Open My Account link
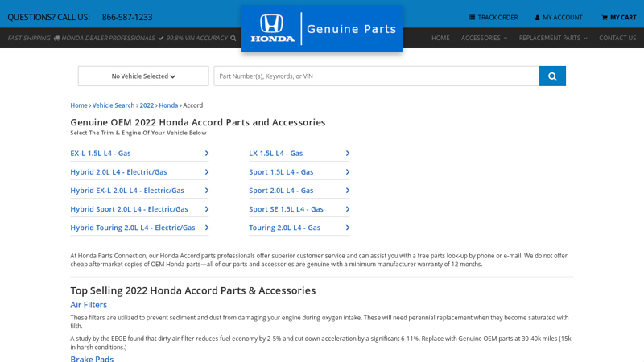Screen dimensions: 644x362 tap(559, 17)
